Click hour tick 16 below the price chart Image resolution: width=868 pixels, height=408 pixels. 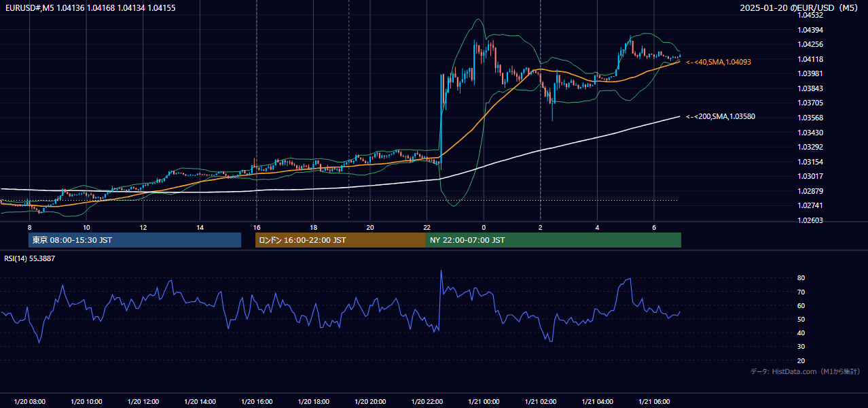coord(257,227)
